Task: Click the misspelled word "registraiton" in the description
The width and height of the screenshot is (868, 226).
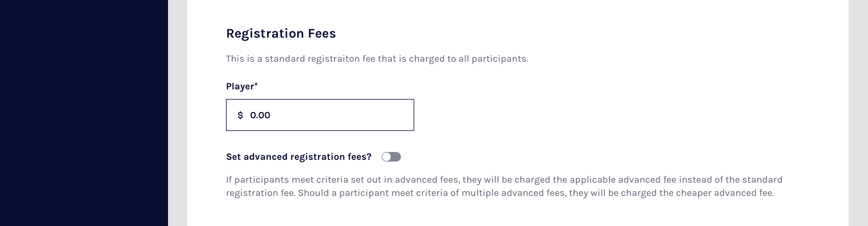Action: 334,59
